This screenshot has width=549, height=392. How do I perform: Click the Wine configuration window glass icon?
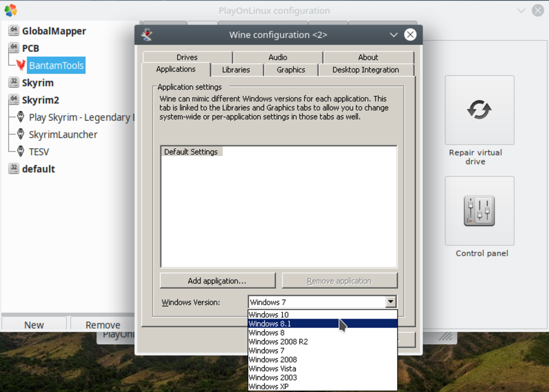(147, 35)
